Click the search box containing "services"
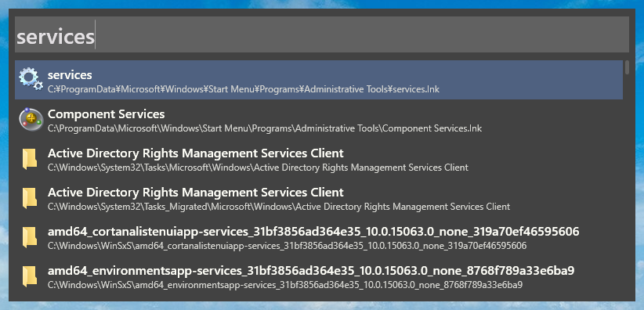This screenshot has height=310, width=644. (x=321, y=34)
